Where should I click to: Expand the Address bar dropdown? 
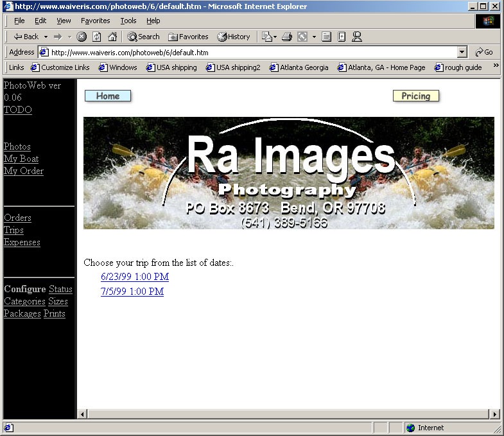462,52
